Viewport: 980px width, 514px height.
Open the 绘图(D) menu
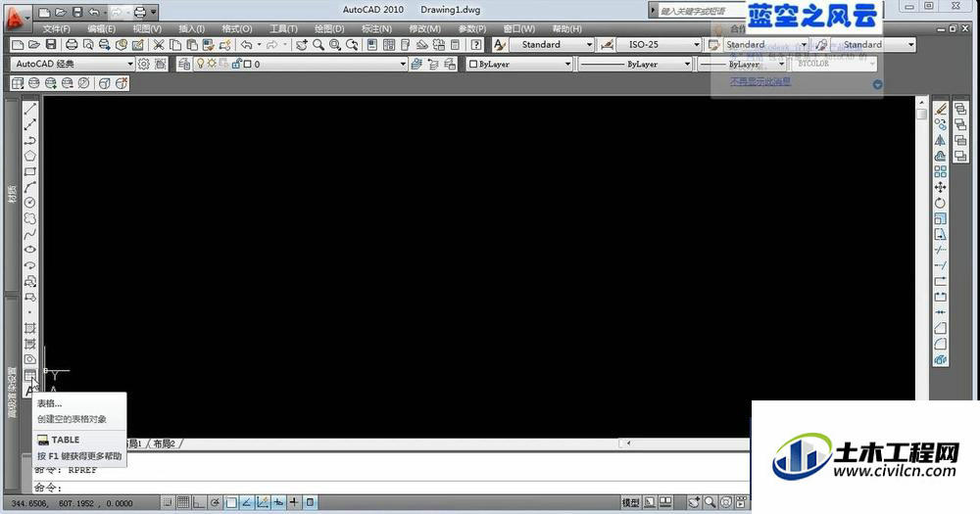[329, 28]
